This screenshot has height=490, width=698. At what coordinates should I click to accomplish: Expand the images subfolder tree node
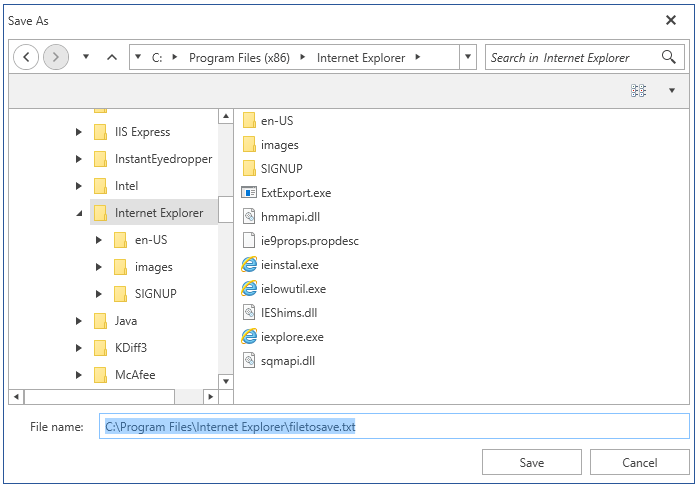pyautogui.click(x=99, y=267)
